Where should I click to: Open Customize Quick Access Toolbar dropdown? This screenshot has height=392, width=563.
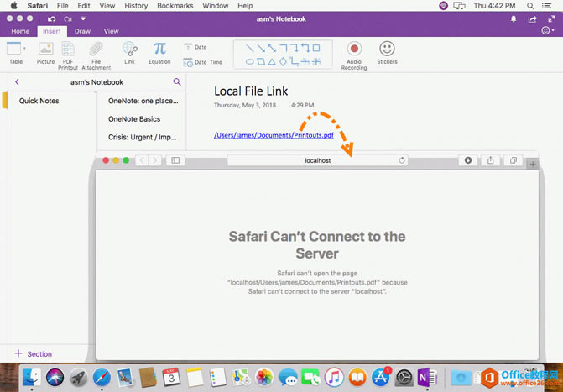point(83,18)
